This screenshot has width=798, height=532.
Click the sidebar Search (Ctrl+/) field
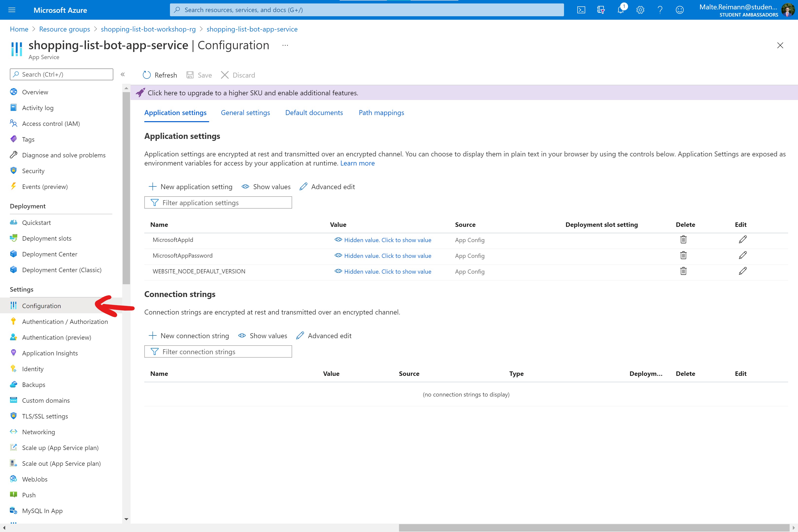pyautogui.click(x=61, y=74)
